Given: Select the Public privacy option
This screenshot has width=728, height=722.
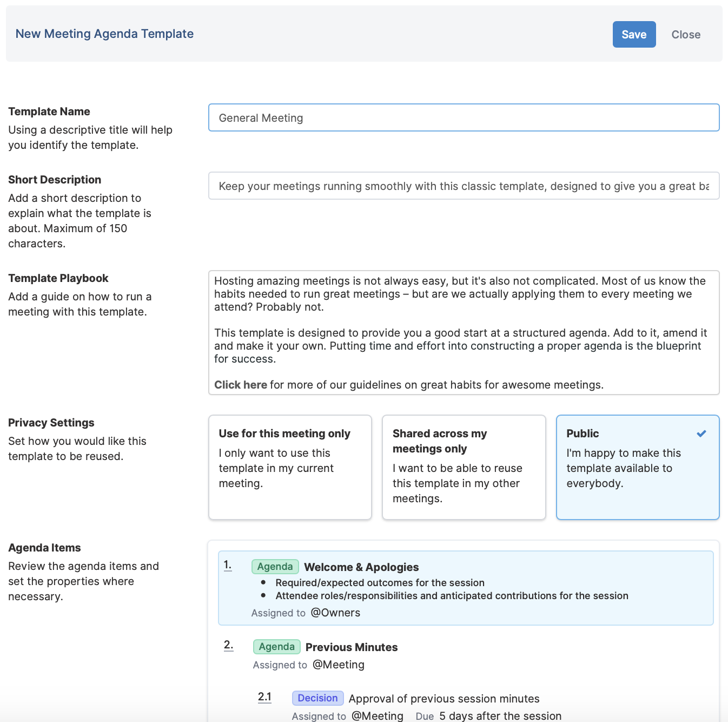Looking at the screenshot, I should click(x=638, y=467).
